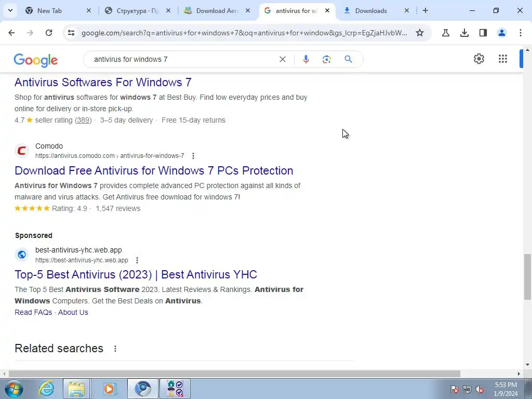Click the vertical scrollbar thumb
Image resolution: width=532 pixels, height=399 pixels.
pyautogui.click(x=528, y=277)
